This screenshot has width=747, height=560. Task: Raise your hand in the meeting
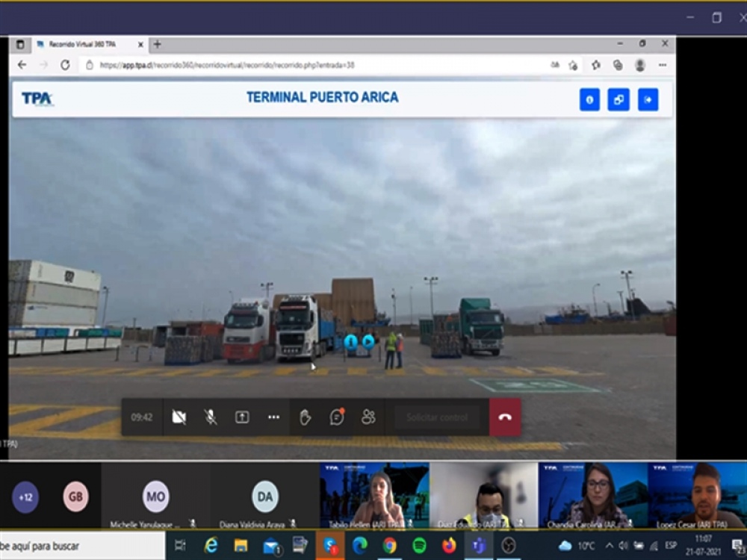(305, 417)
